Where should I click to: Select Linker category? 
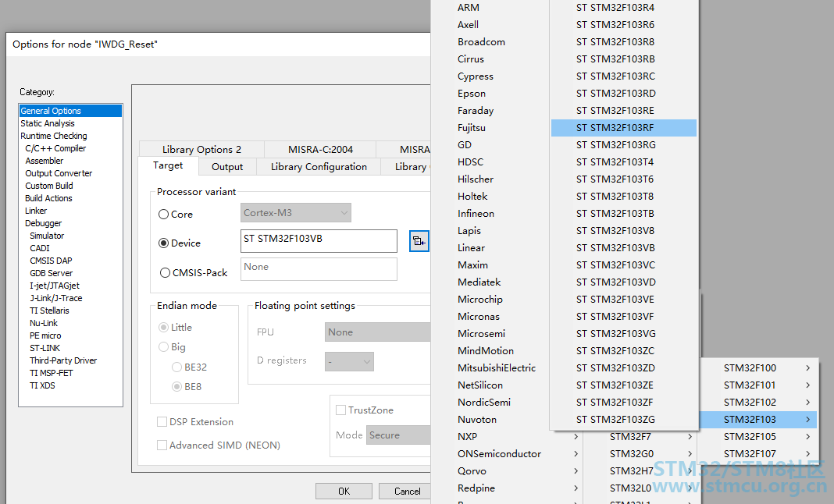[x=36, y=211]
